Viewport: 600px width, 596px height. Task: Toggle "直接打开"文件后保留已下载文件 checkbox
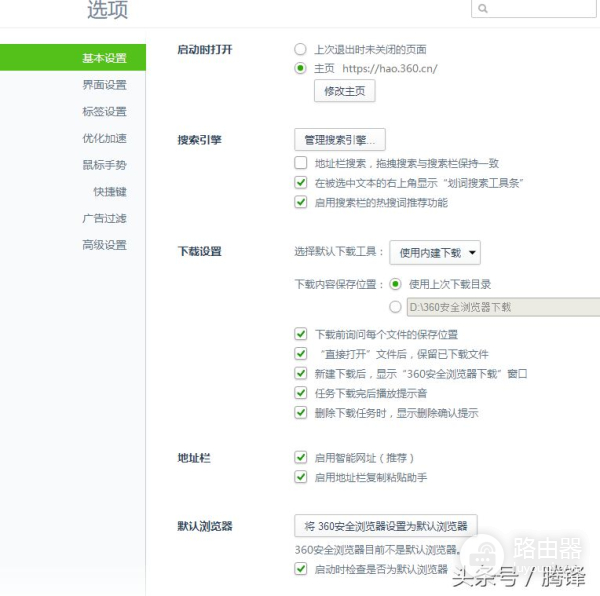click(301, 353)
